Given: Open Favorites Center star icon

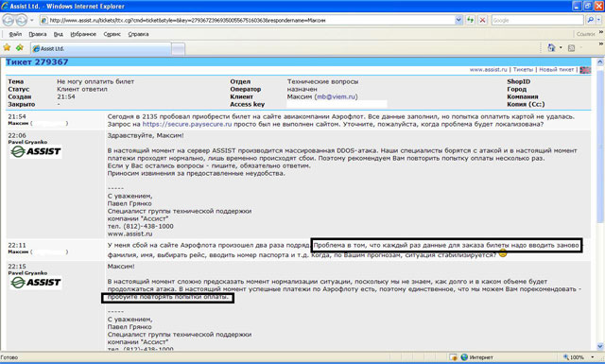Looking at the screenshot, I should [7, 48].
